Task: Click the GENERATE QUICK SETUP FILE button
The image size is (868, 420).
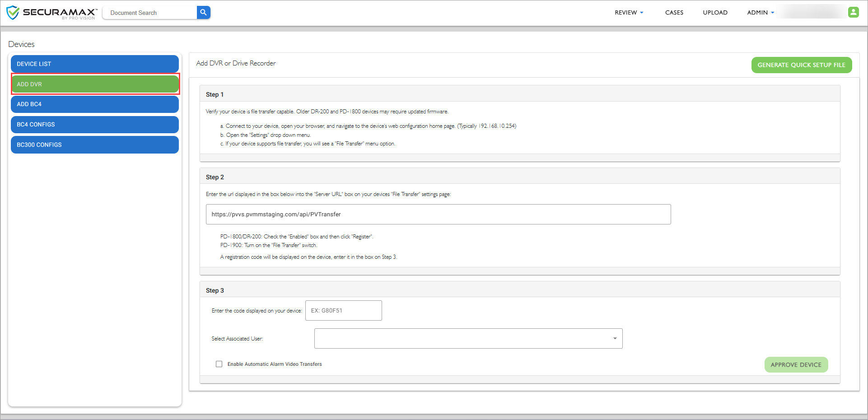Action: click(x=802, y=65)
